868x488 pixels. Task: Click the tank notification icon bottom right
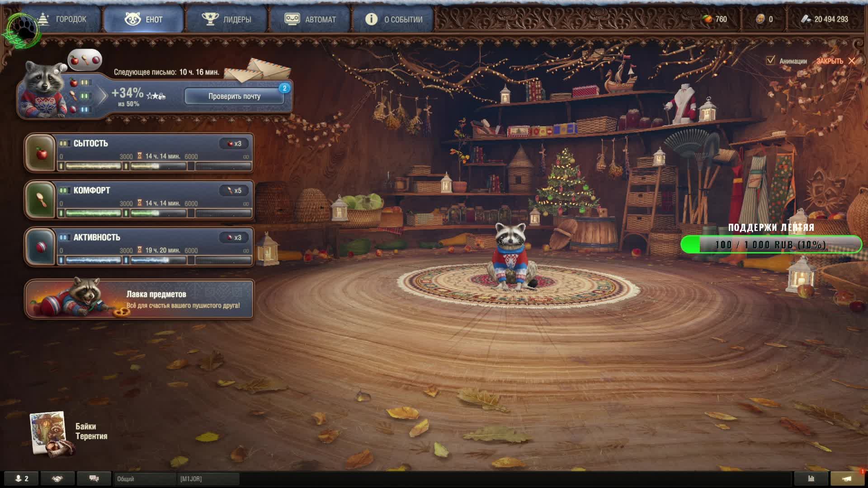point(847,479)
